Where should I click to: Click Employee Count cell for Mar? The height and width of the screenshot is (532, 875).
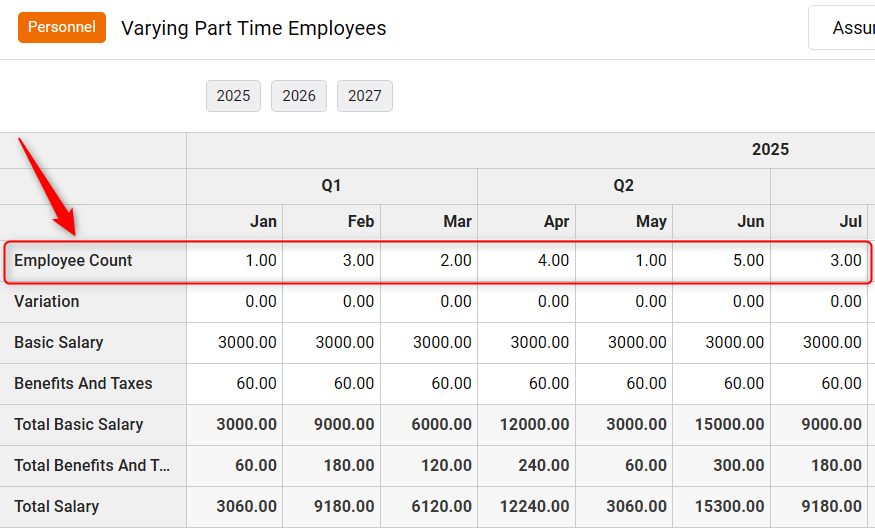[429, 261]
